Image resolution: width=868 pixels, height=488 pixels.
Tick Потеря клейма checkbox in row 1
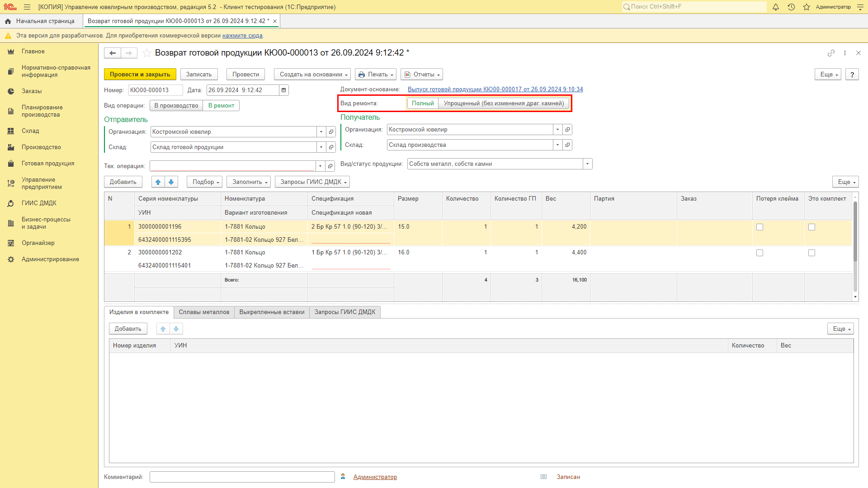(759, 227)
